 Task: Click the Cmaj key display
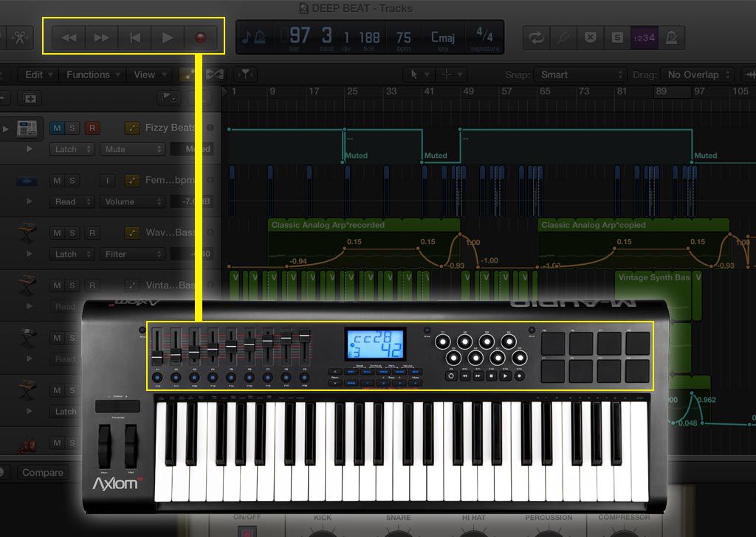(443, 38)
